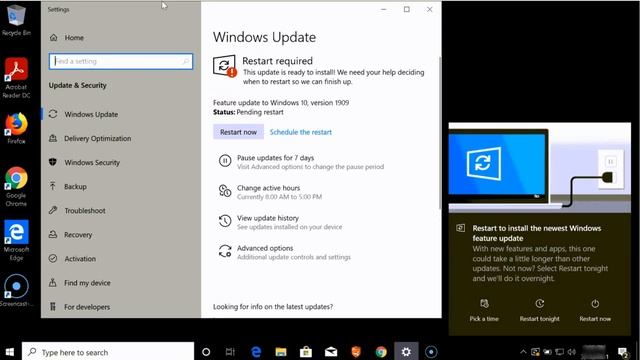
Task: Open Microsoft Edge desktop icon
Action: (x=16, y=240)
